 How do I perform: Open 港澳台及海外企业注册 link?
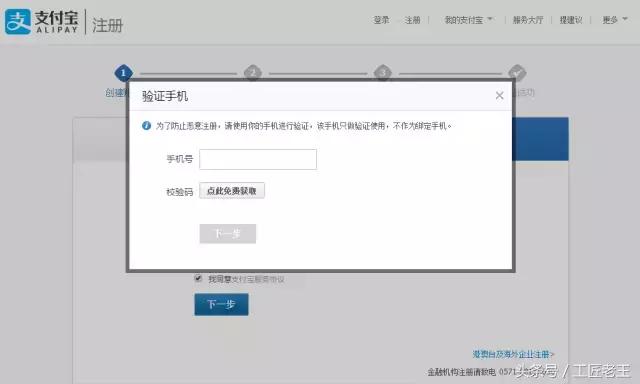[x=513, y=354]
